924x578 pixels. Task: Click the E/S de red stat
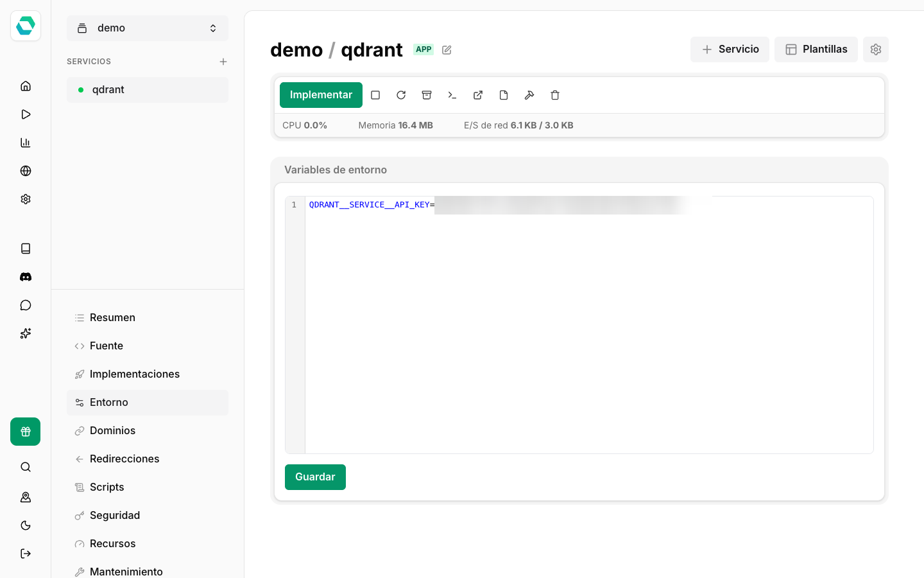coord(518,125)
